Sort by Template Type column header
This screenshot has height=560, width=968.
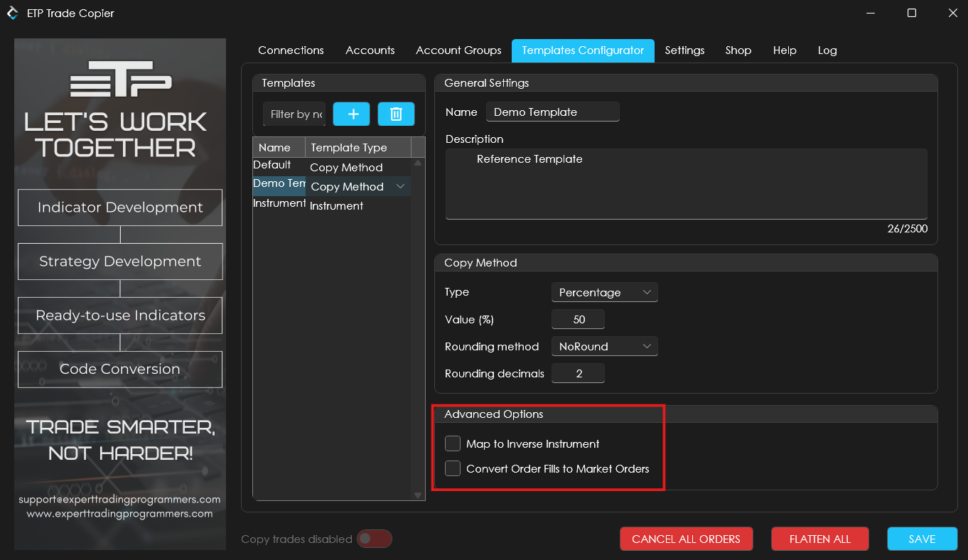[x=358, y=147]
